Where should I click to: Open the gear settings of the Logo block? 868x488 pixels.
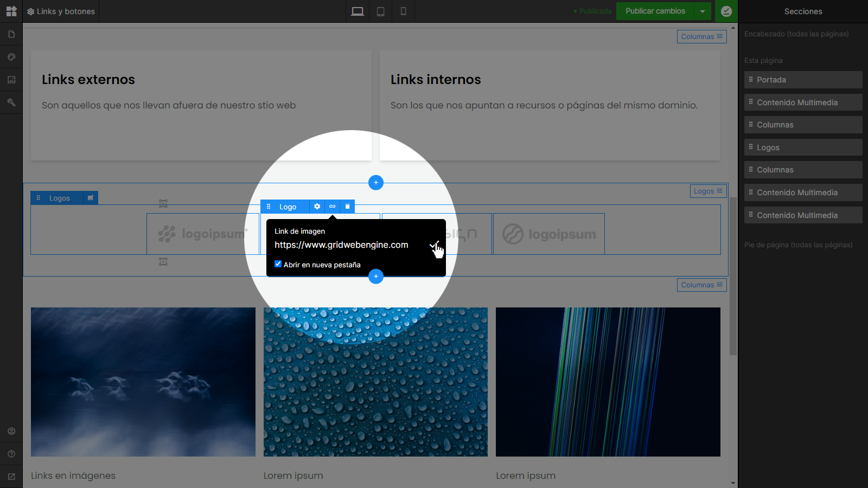(317, 207)
